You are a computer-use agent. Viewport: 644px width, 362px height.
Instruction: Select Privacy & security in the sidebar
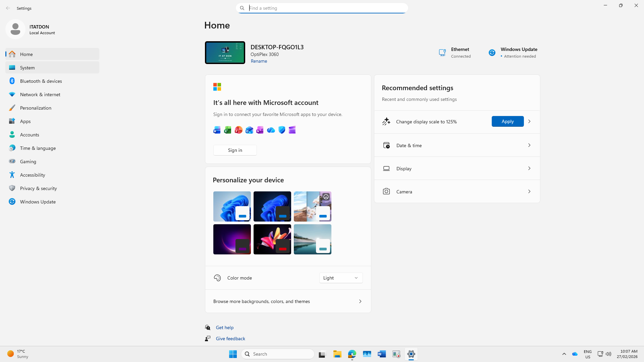(x=38, y=188)
